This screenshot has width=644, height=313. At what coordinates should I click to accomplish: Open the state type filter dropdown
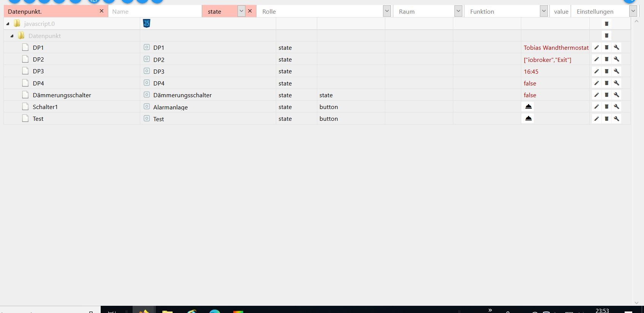pos(241,11)
